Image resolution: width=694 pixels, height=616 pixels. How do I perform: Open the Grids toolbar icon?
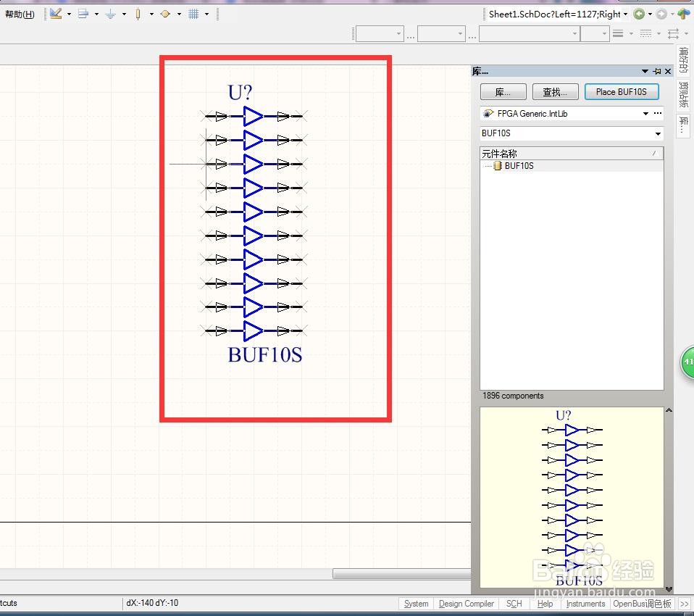coord(193,14)
